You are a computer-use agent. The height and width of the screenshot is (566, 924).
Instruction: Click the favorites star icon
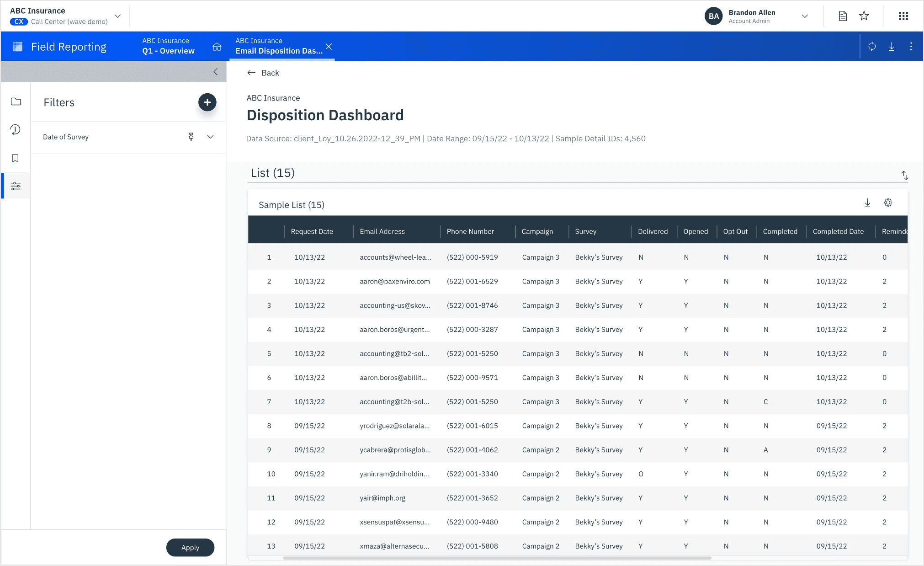click(864, 16)
